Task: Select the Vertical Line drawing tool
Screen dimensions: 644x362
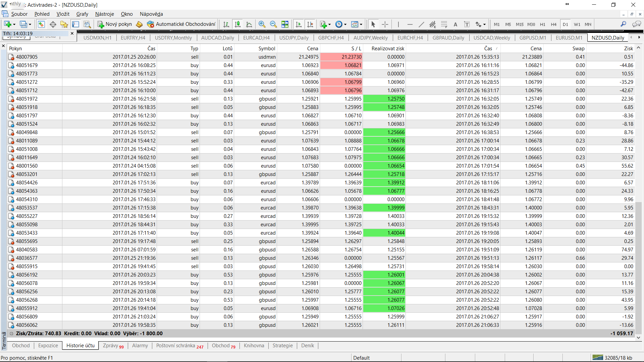Action: (398, 24)
